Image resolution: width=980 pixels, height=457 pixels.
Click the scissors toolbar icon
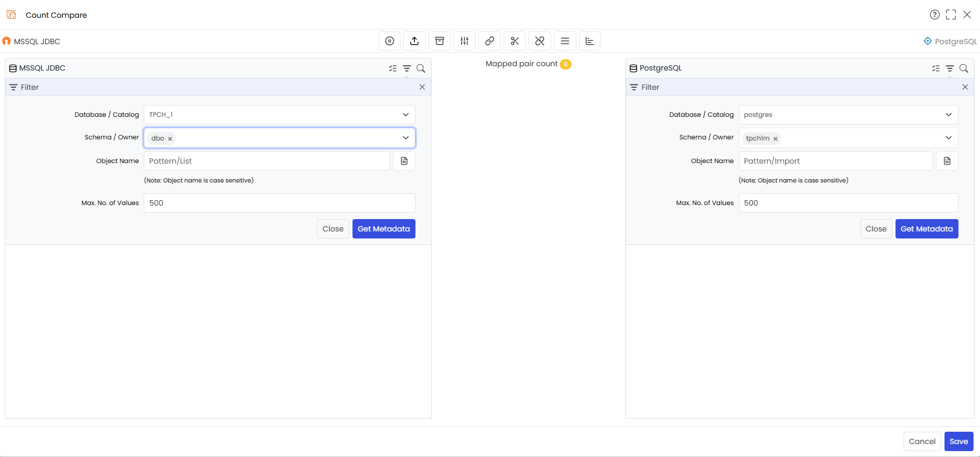coord(514,41)
